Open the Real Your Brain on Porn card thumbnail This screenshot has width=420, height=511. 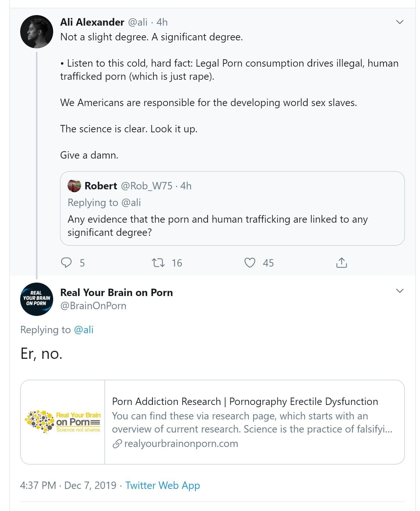click(63, 422)
